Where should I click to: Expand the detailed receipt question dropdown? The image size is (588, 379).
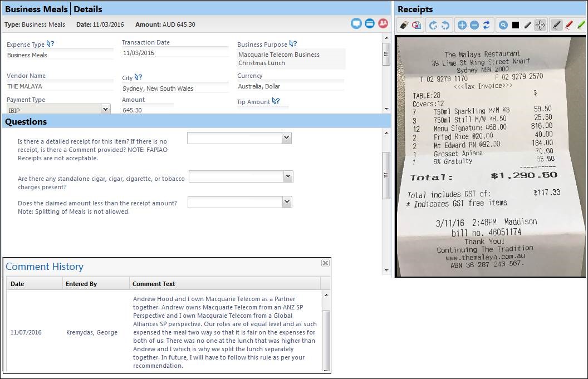point(286,138)
